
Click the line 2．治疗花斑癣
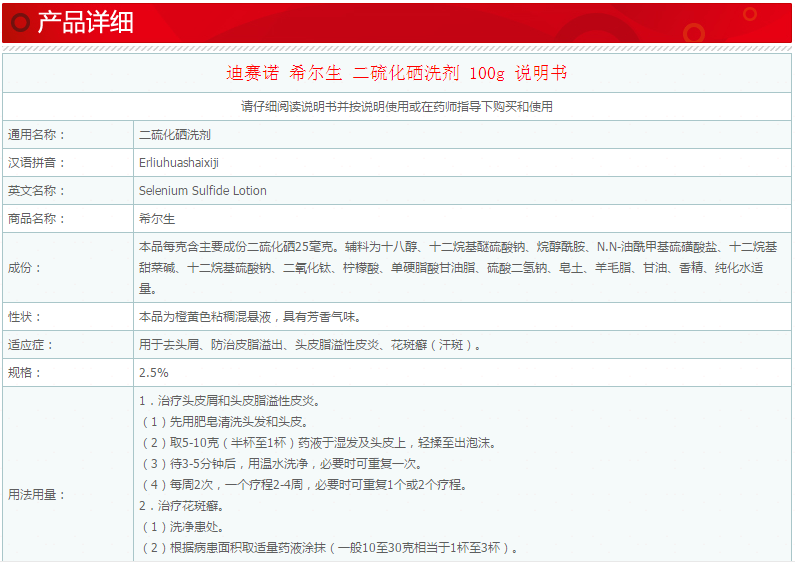point(182,506)
